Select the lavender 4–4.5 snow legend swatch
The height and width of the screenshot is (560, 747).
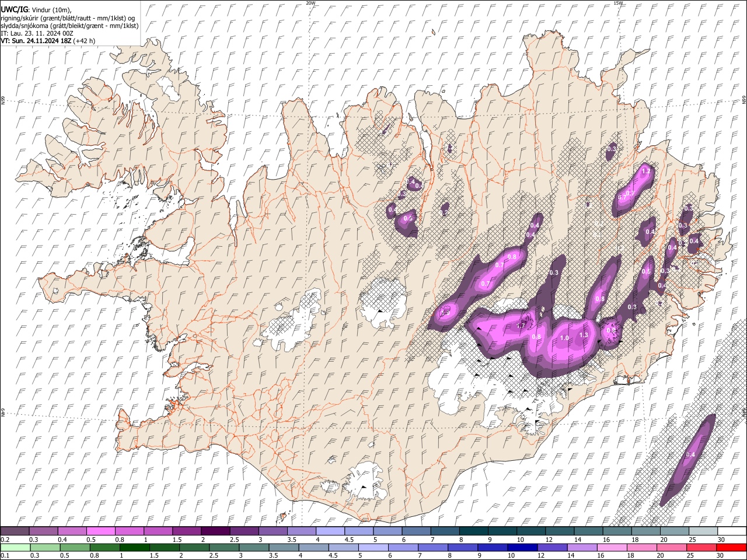(330, 531)
